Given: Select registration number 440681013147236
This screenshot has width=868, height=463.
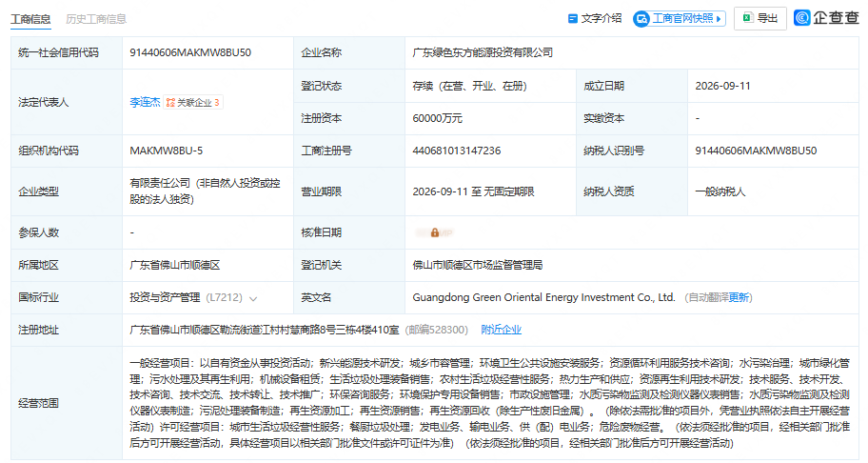Looking at the screenshot, I should (x=456, y=151).
